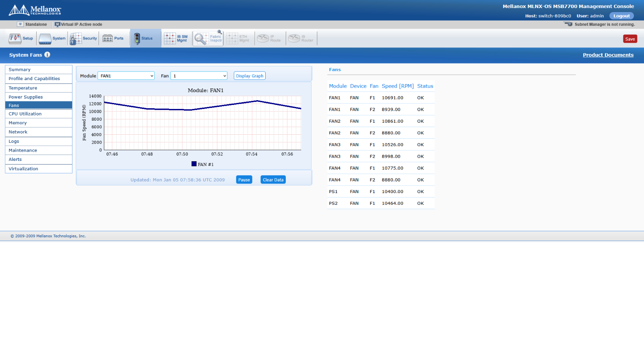Click the Status column header
644x362 pixels.
(425, 86)
